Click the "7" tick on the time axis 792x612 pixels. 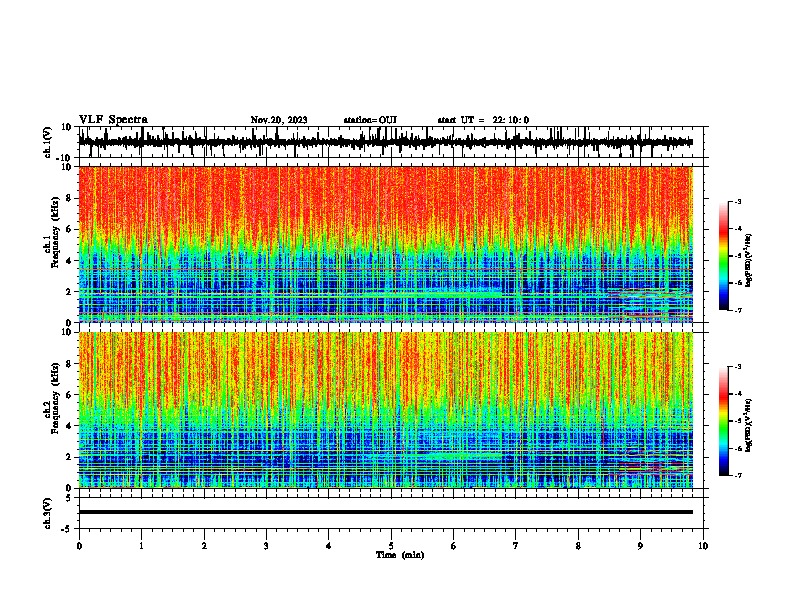(516, 546)
